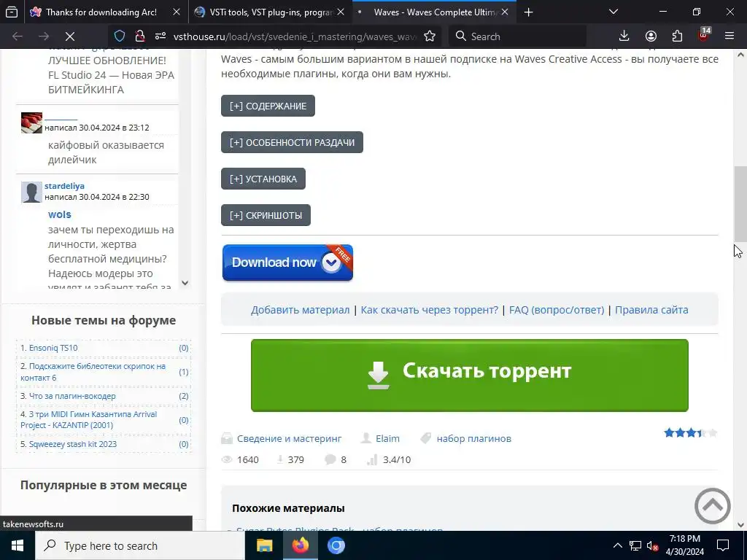Open the Правила сайта link
The width and height of the screenshot is (747, 560).
[x=651, y=310]
